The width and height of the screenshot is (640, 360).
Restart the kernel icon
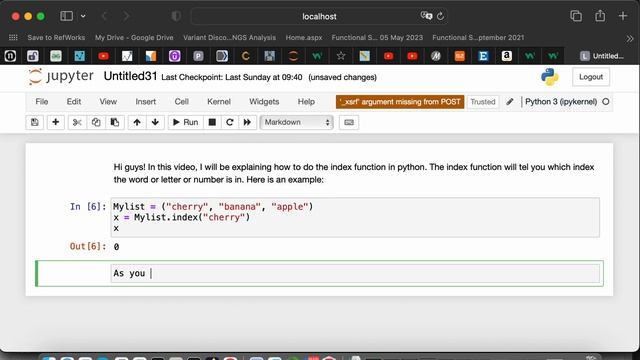230,122
